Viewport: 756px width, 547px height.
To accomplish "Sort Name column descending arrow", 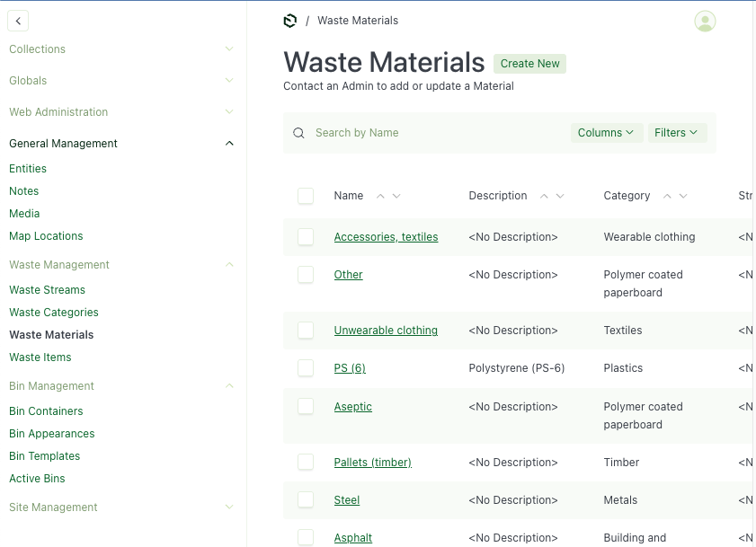I will [x=396, y=196].
